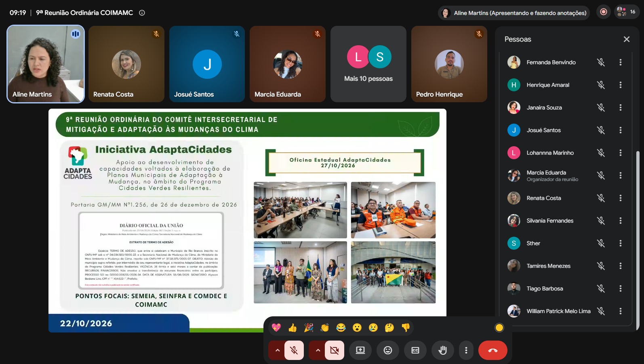Leave the call with red hang-up button
This screenshot has width=644, height=364.
(x=493, y=350)
